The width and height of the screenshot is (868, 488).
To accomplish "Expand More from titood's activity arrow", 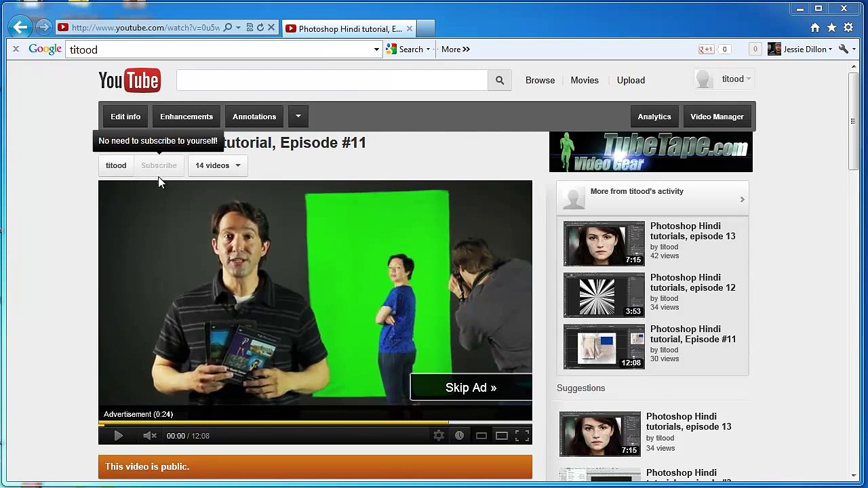I will coord(742,199).
